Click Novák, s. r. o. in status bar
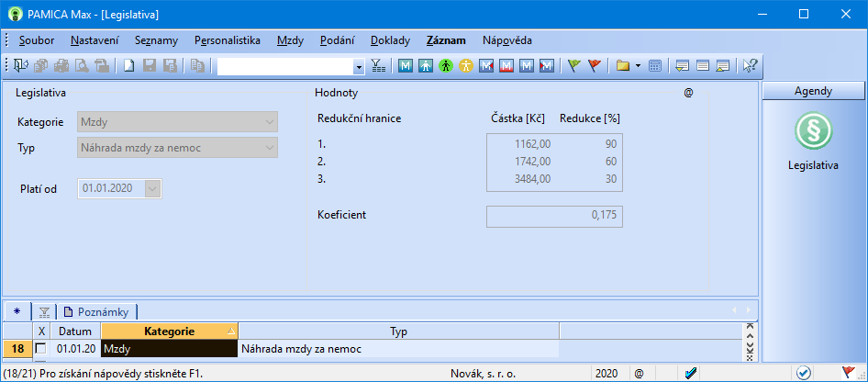 (484, 374)
